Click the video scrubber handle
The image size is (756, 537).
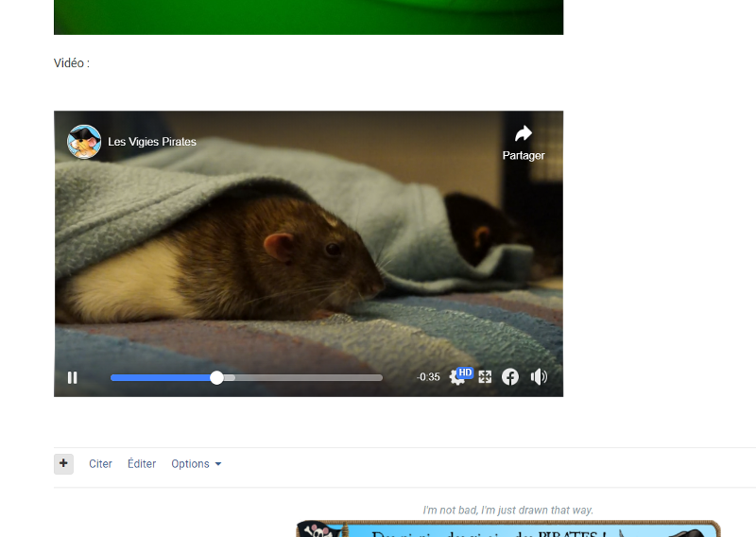coord(217,377)
